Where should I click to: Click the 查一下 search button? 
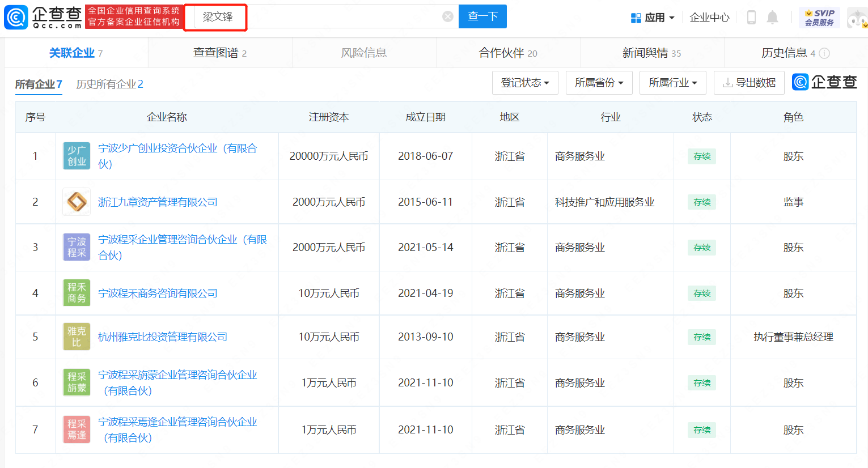coord(482,16)
